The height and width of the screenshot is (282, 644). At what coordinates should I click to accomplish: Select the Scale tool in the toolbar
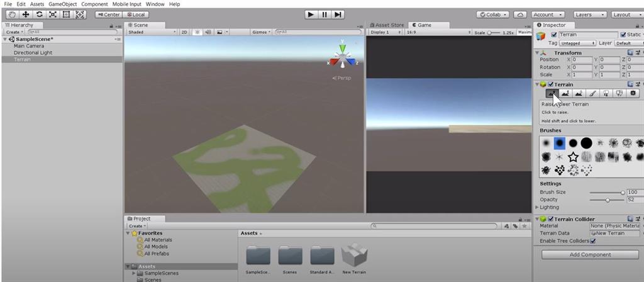click(x=53, y=14)
